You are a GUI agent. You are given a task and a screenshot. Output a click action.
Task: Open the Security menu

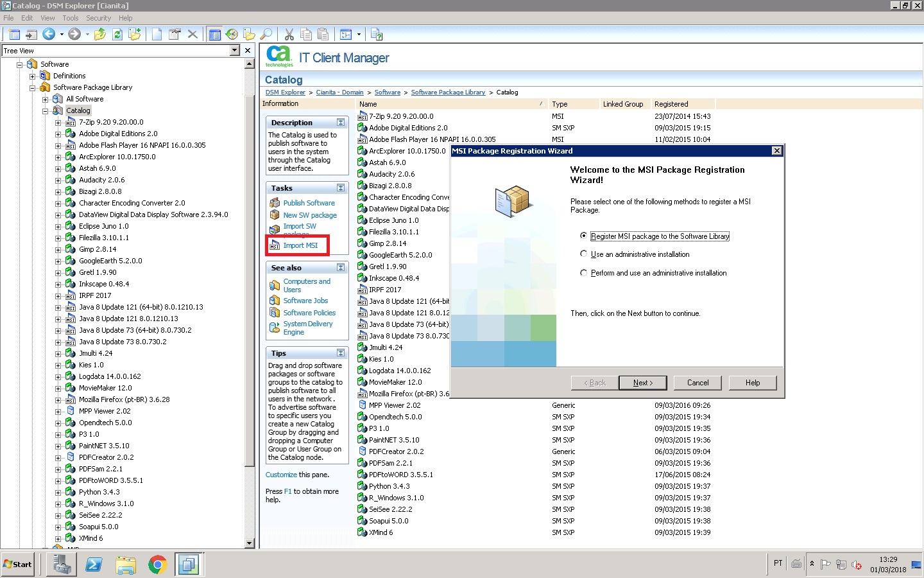click(x=98, y=18)
